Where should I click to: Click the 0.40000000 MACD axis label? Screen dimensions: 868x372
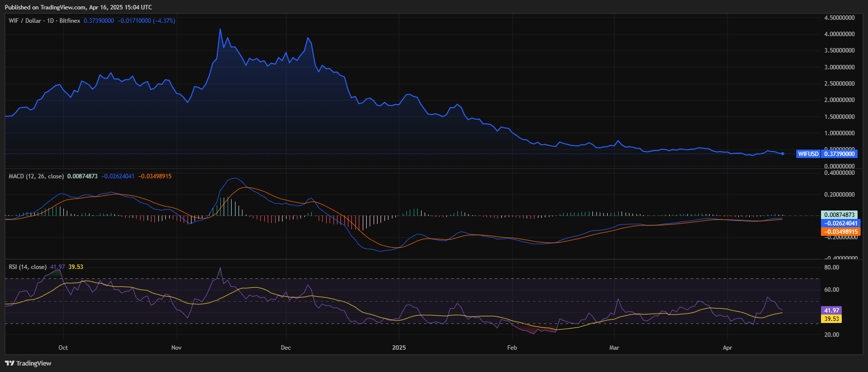coord(839,173)
